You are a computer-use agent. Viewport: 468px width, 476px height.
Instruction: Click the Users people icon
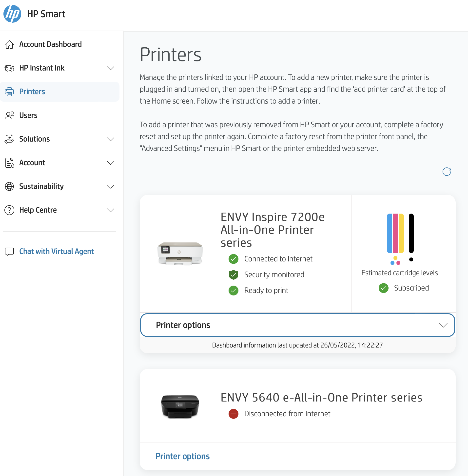[x=9, y=115]
